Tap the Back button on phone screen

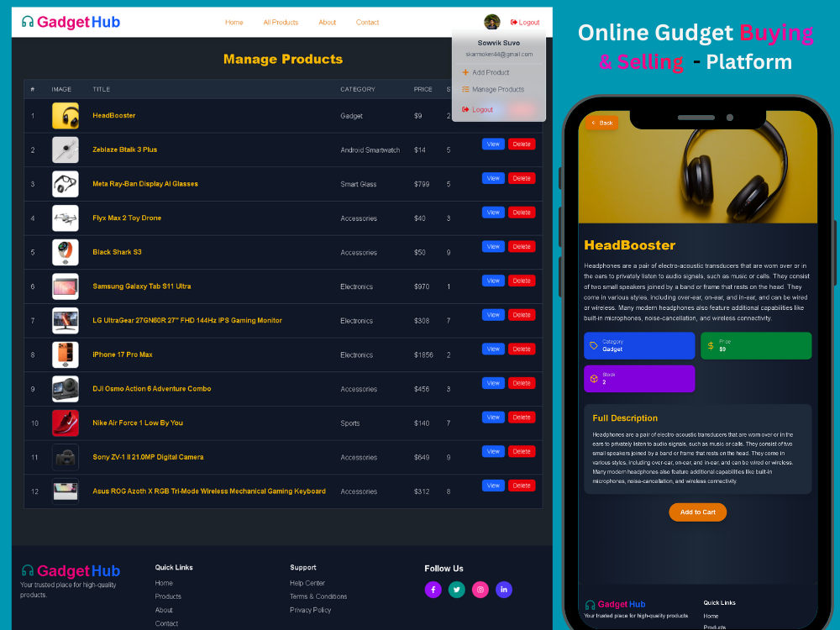pyautogui.click(x=602, y=123)
